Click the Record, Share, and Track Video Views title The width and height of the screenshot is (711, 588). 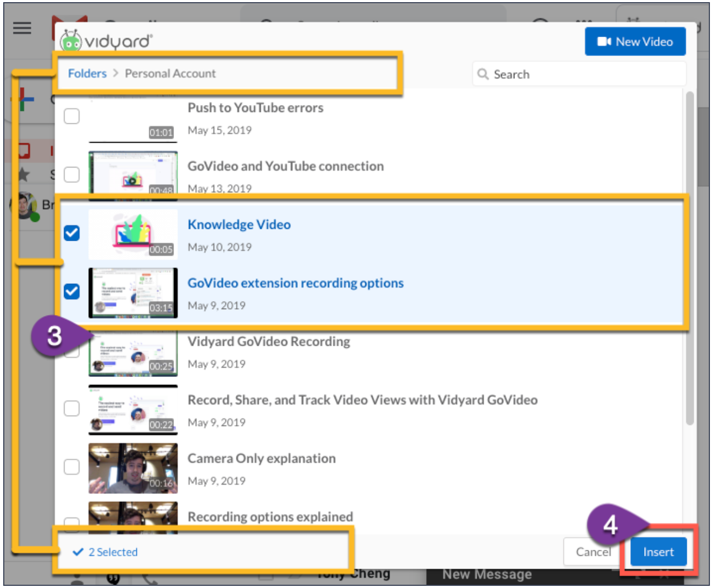tap(363, 400)
